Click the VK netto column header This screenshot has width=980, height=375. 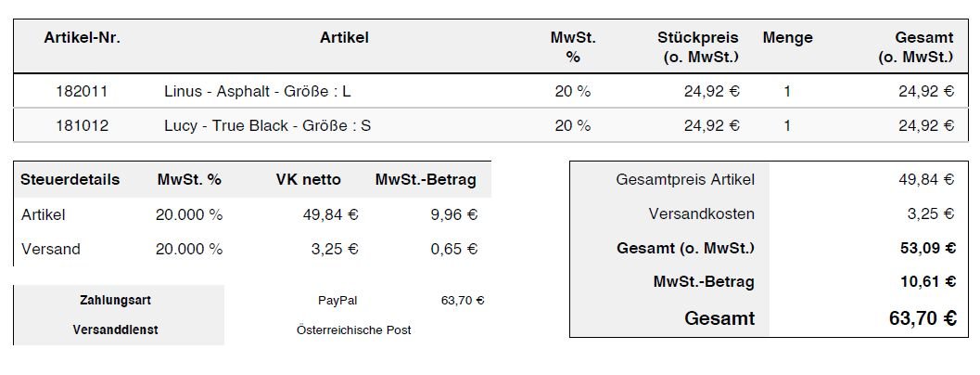309,180
